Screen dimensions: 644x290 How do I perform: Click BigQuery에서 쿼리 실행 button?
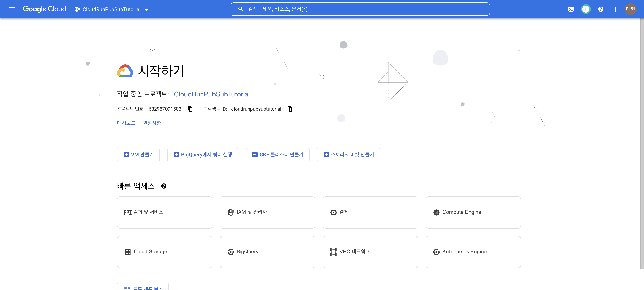[203, 155]
